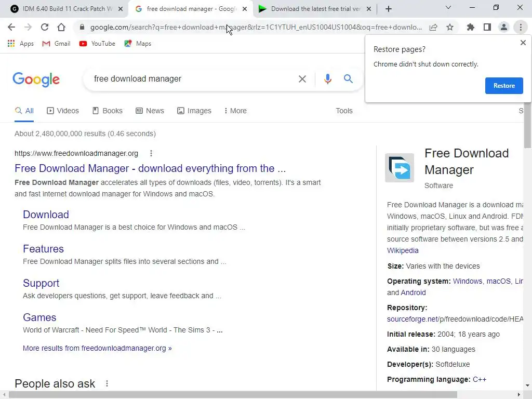Open the Apps bookmark grid
Viewport: 532px width, 399px height.
(x=21, y=44)
